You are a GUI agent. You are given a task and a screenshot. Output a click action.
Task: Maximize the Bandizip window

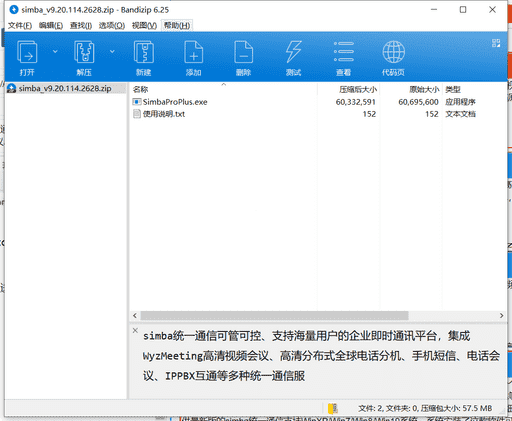(463, 10)
